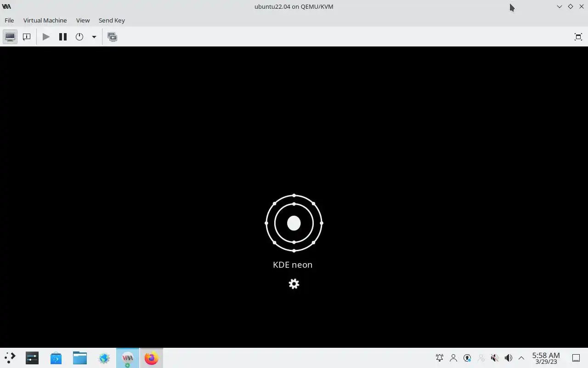The width and height of the screenshot is (588, 368).
Task: Open the speaker volume tray icon
Action: point(508,358)
